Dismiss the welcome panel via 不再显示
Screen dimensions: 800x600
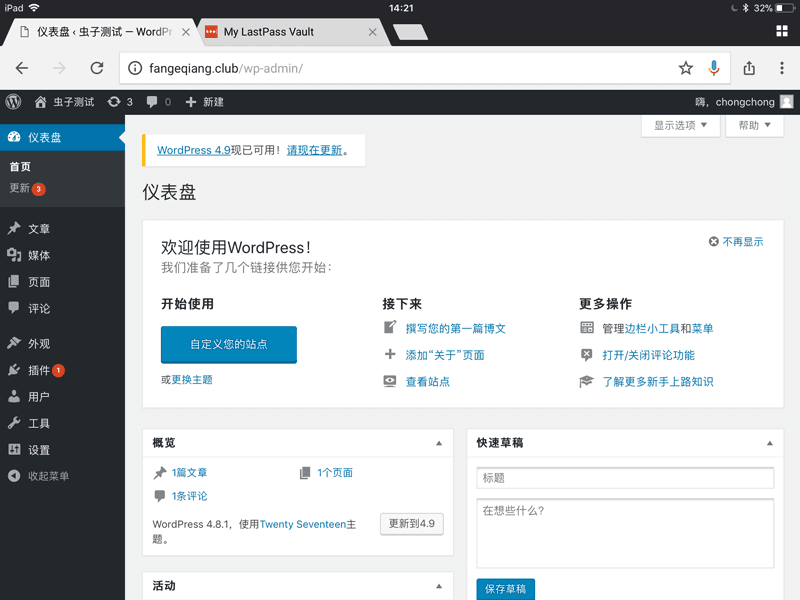(x=736, y=242)
